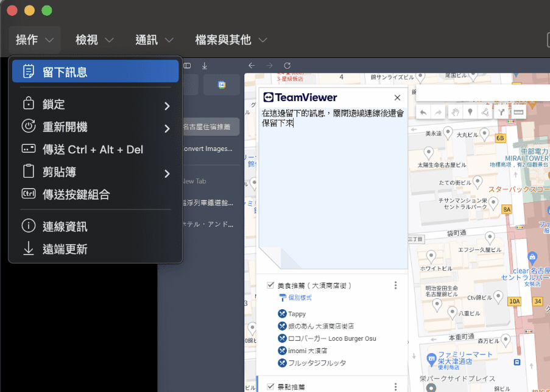Select 傳送按鍵組合 menu item
550x392 pixels.
(96, 194)
